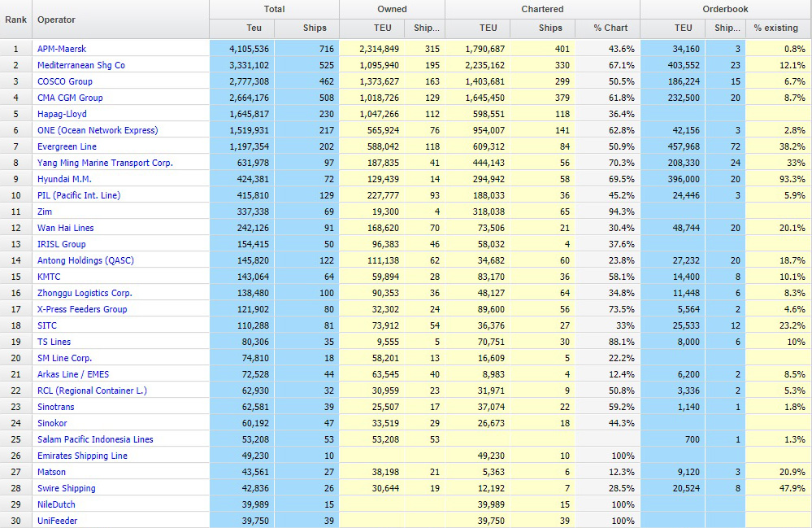Sort by the Owned TEU column header
Screen dimensions: 812x528
coord(371,28)
